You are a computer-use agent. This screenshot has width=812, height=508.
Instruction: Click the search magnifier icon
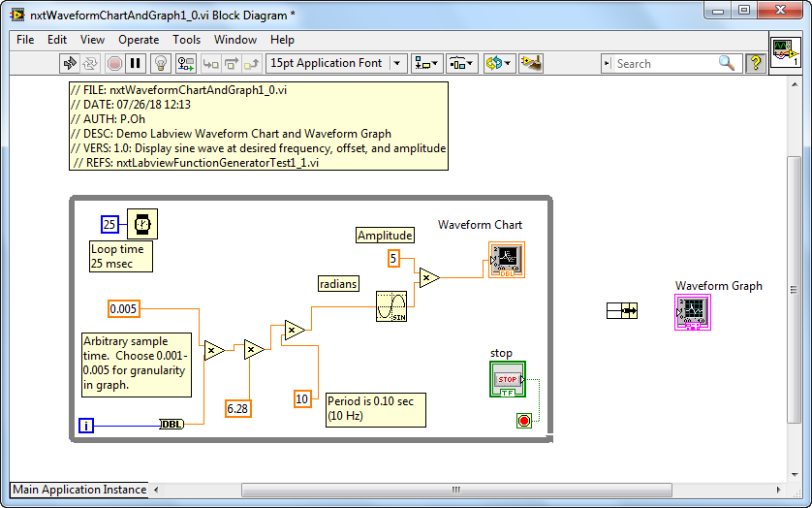coord(727,63)
